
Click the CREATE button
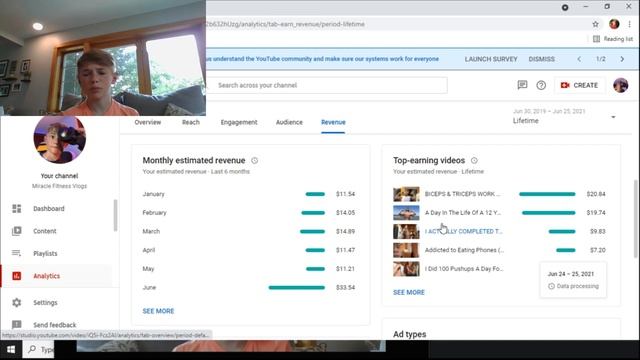point(579,85)
